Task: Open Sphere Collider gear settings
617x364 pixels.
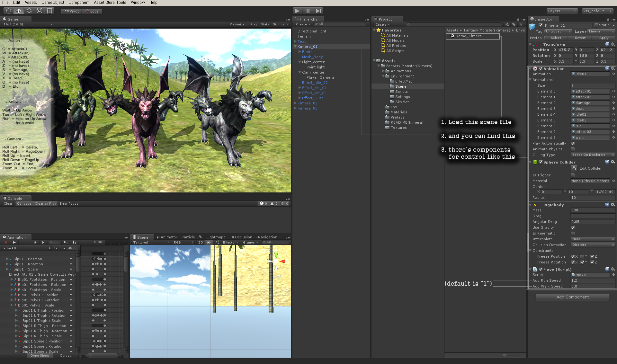Action: pyautogui.click(x=613, y=162)
